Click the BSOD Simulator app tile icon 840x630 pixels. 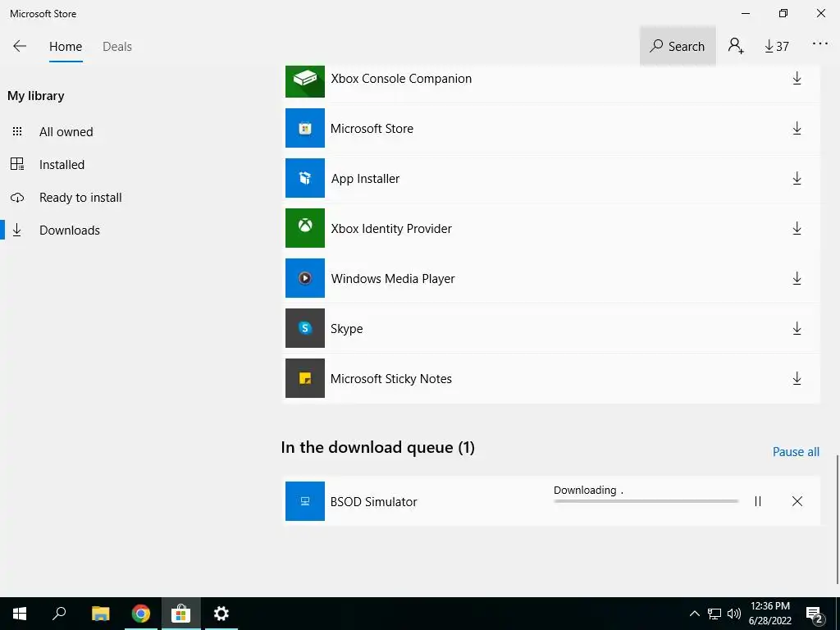pos(305,501)
